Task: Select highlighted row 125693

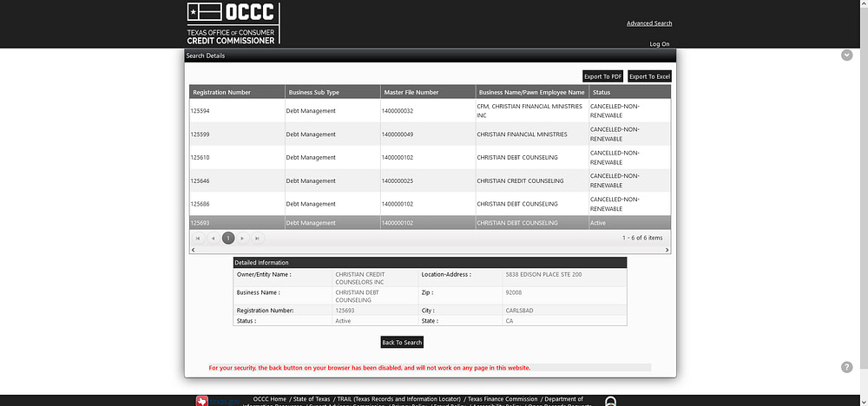Action: tap(431, 222)
